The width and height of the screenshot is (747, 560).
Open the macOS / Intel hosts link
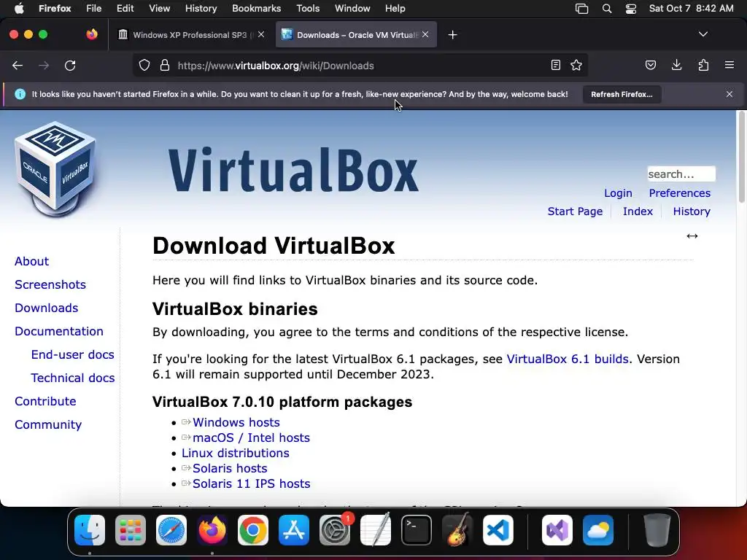click(x=251, y=437)
